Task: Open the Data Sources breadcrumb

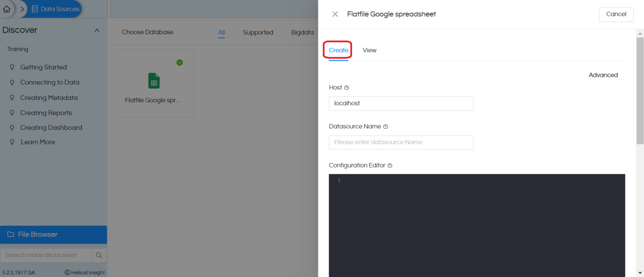Action: (x=55, y=9)
